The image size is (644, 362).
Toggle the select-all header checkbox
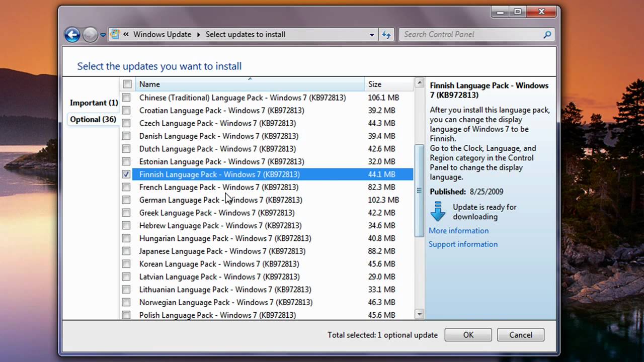coord(127,84)
